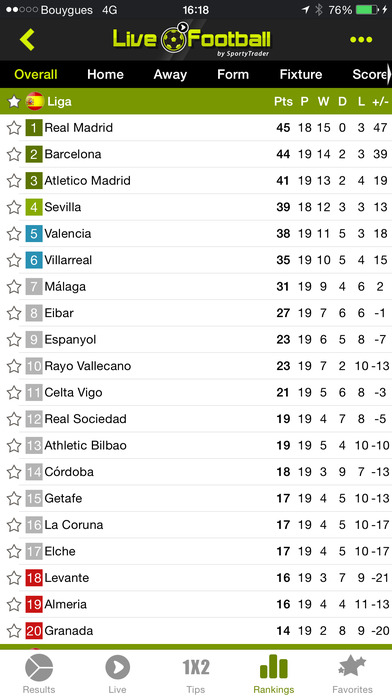Tap the Rankings bar chart icon
The width and height of the screenshot is (392, 696).
(x=273, y=666)
